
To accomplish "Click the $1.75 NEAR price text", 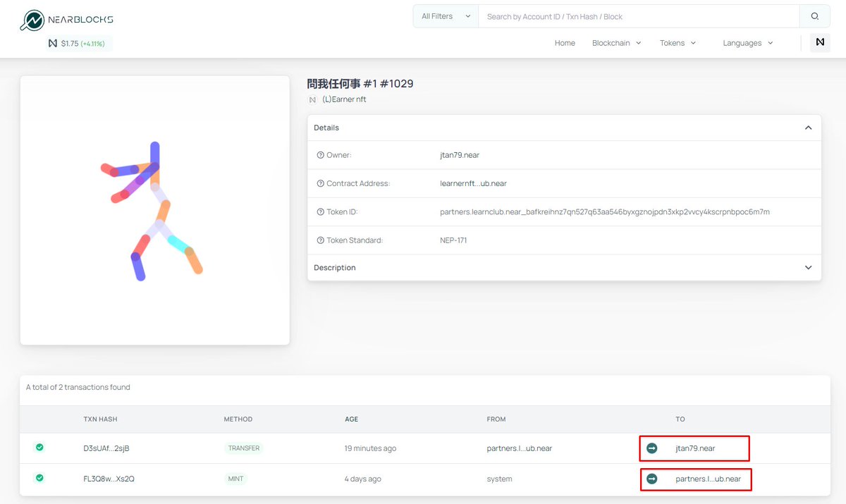I will (x=70, y=44).
